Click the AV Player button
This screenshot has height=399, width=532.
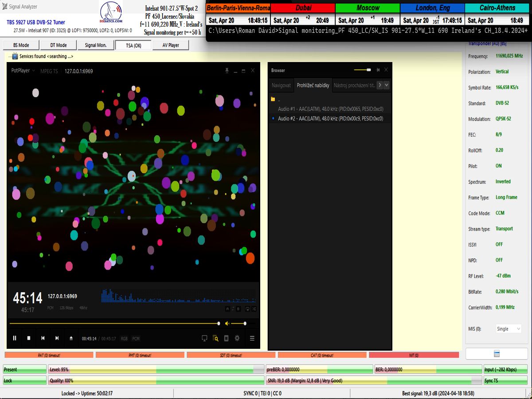[171, 45]
